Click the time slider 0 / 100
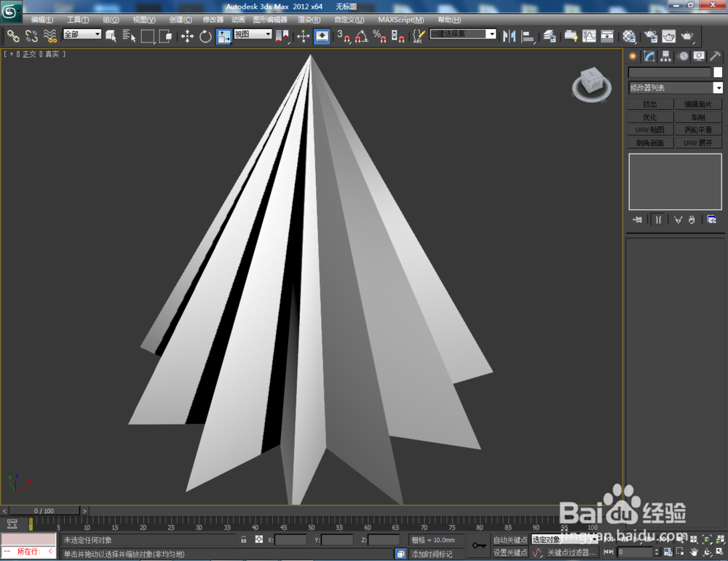The height and width of the screenshot is (561, 728). (44, 511)
